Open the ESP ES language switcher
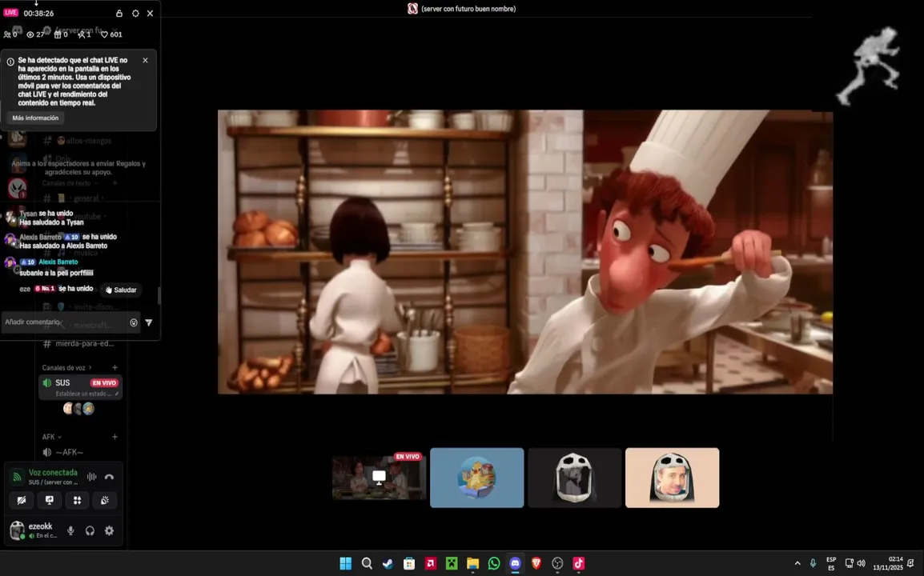 831,564
